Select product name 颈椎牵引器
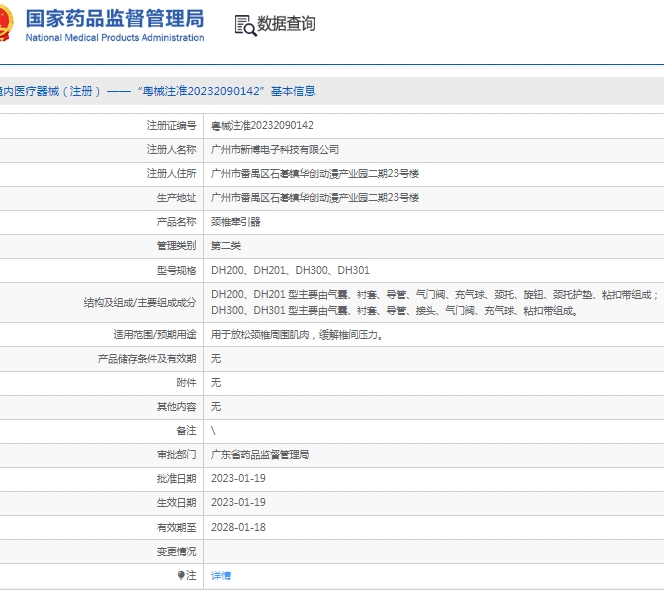 point(236,222)
